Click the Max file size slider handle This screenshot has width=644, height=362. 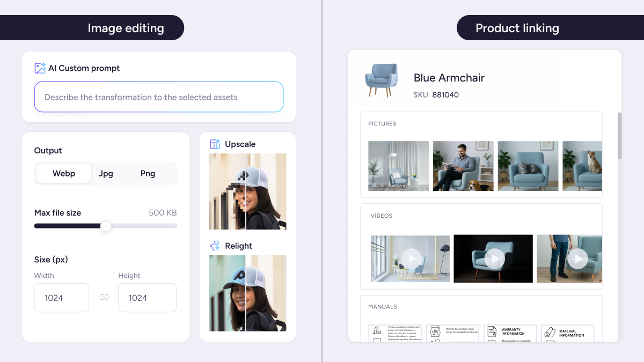pyautogui.click(x=106, y=226)
